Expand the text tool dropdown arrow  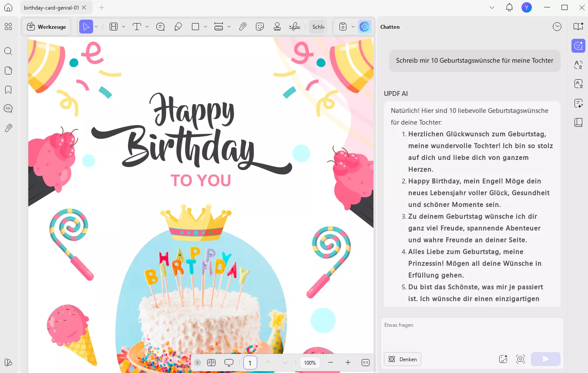(x=147, y=27)
